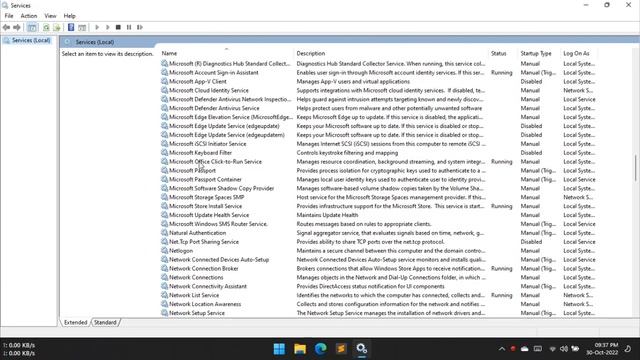The height and width of the screenshot is (360, 640).
Task: Open the Help menu
Action: (x=69, y=16)
